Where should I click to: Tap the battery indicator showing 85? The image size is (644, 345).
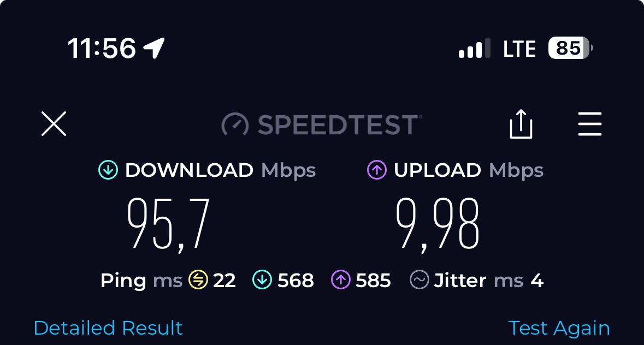(x=570, y=48)
